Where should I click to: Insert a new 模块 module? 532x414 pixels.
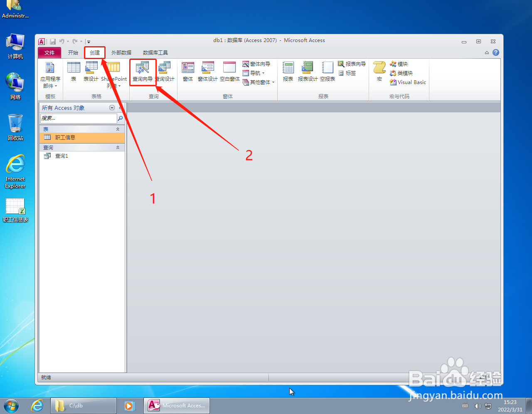(x=399, y=64)
